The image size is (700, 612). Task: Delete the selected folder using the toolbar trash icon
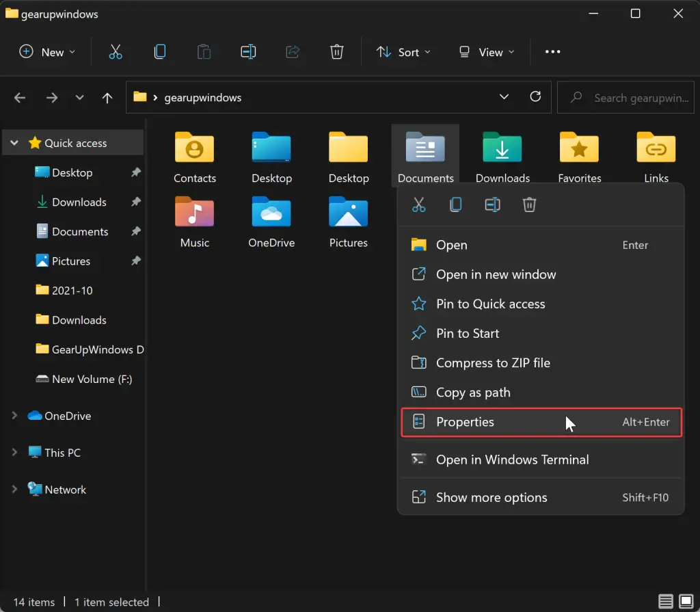(336, 51)
